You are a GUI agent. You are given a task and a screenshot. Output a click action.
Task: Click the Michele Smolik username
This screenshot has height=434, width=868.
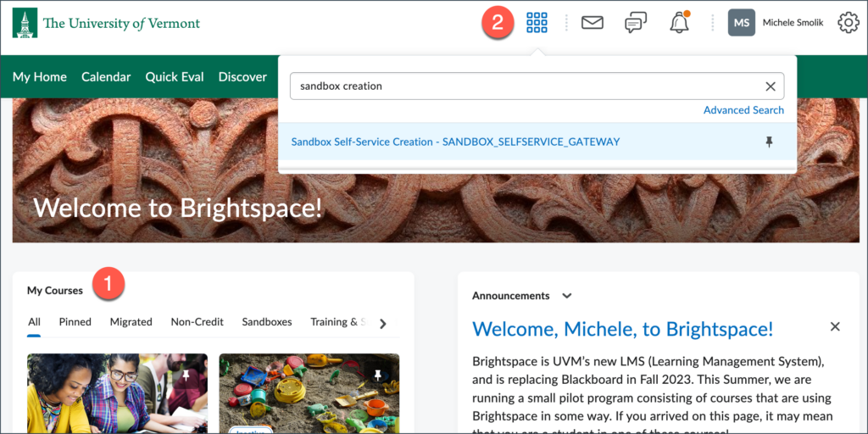tap(793, 23)
